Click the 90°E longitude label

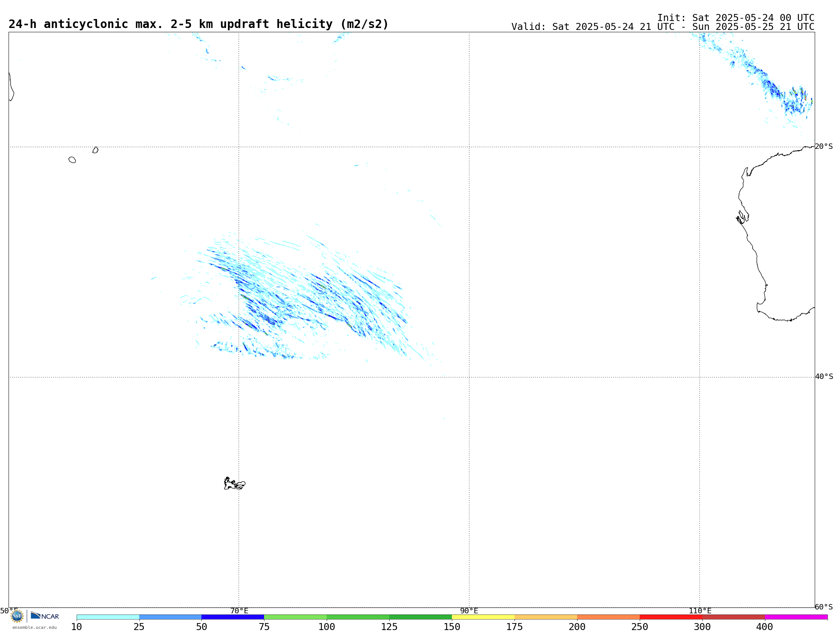469,611
